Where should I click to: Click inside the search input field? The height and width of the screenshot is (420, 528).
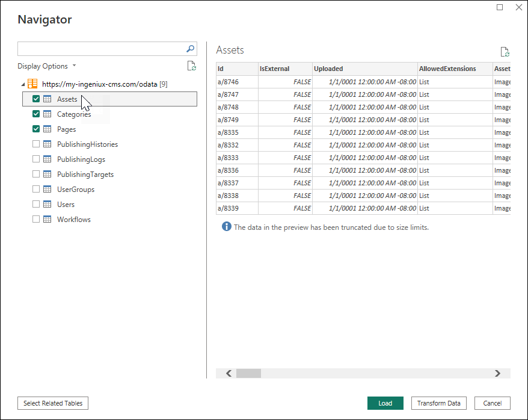point(102,49)
